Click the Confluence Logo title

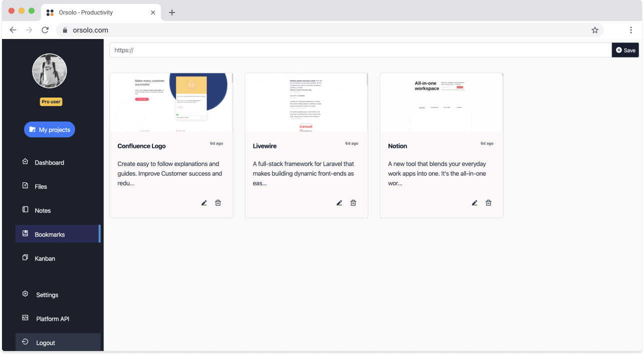coord(141,146)
